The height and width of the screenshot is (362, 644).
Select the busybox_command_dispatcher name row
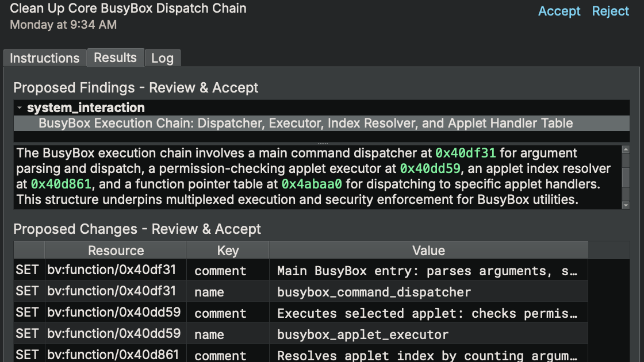[x=374, y=292]
